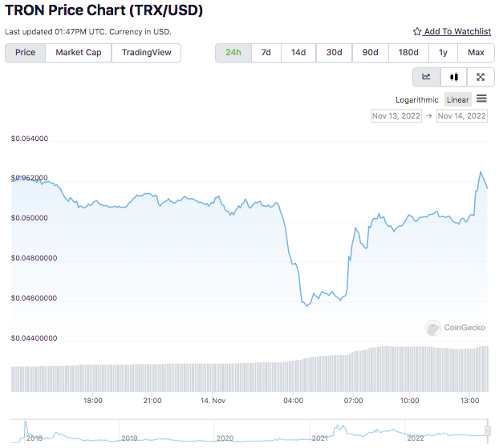Image resolution: width=499 pixels, height=448 pixels.
Task: Click the 2019 navigator year label
Action: pyautogui.click(x=129, y=438)
